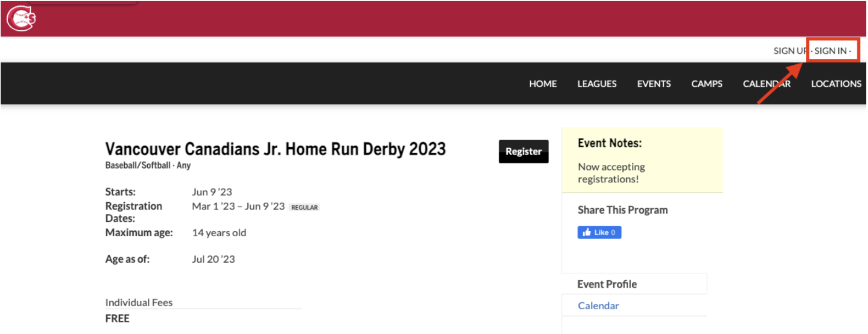Open the SIGN UP link
868x334 pixels.
click(x=791, y=51)
